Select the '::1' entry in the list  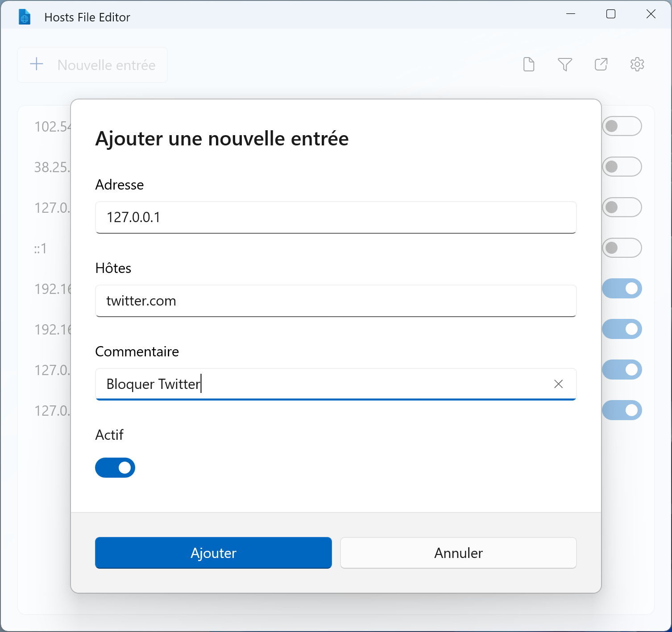40,248
